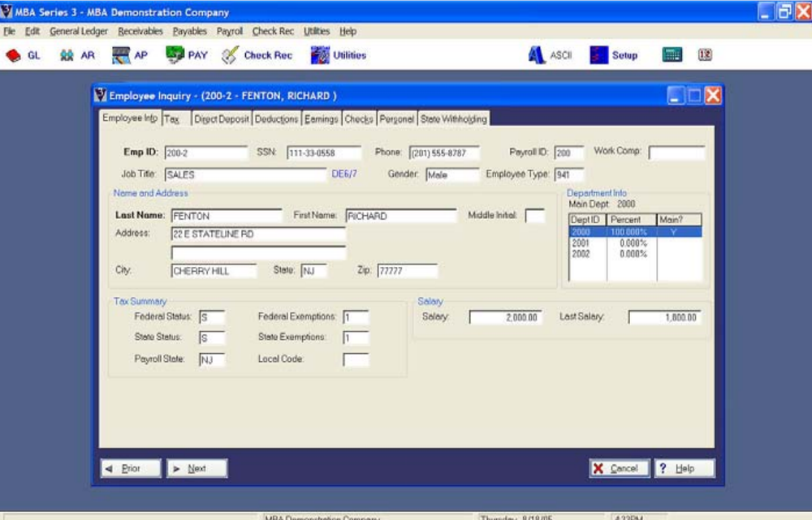
Task: Click the Zip field
Action: 408,271
